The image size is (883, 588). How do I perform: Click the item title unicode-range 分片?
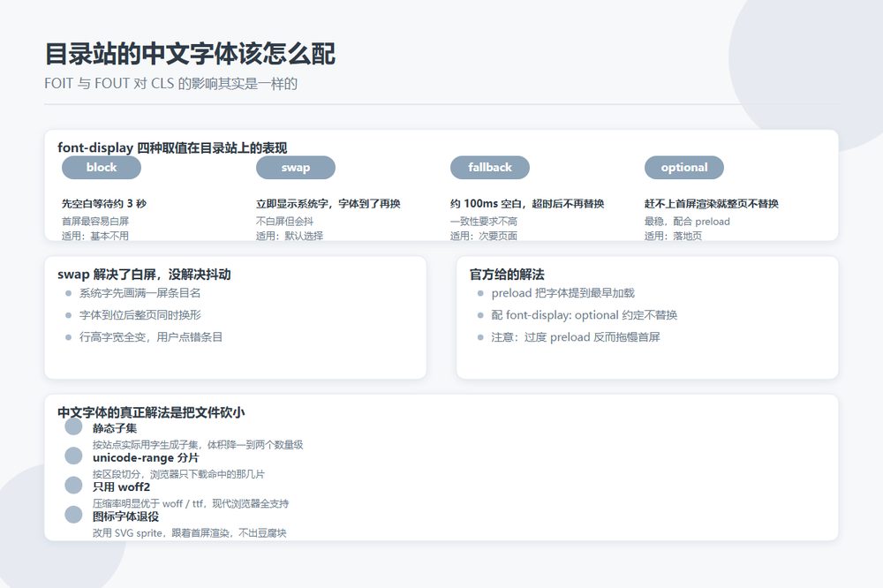tap(146, 457)
